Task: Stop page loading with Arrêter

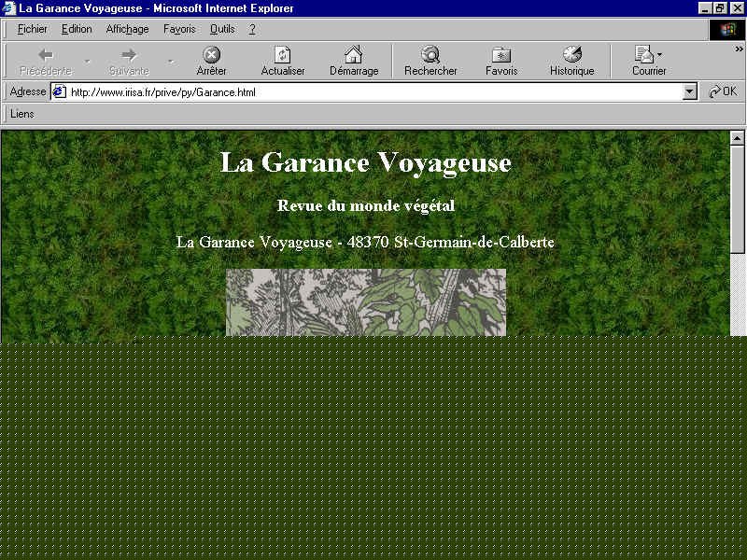Action: (212, 62)
